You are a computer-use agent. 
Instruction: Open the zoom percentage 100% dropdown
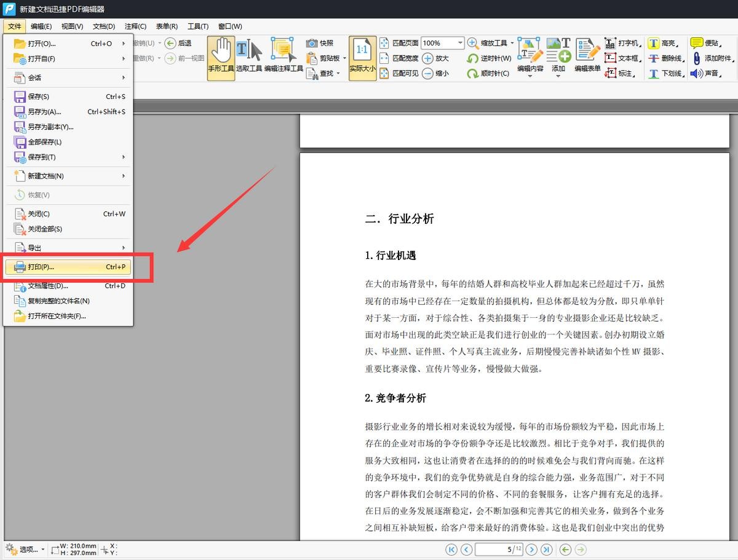coord(459,43)
